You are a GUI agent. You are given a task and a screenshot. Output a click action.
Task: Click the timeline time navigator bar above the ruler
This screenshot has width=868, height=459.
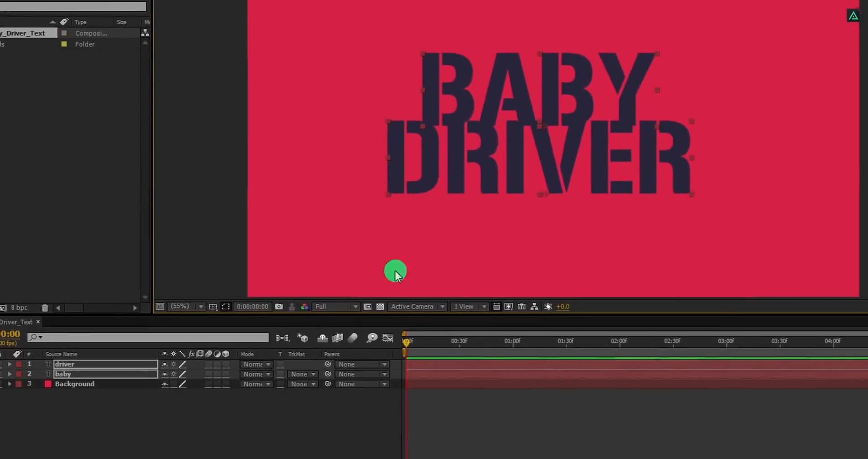(636, 333)
